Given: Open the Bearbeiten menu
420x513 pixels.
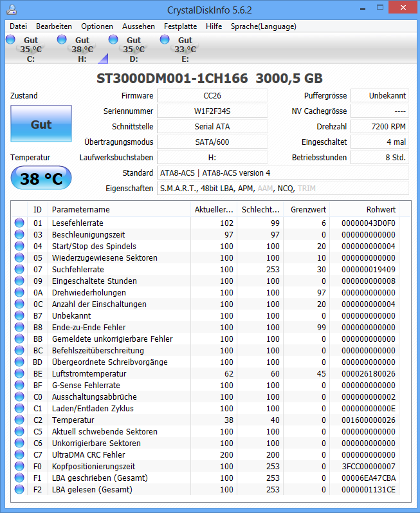Looking at the screenshot, I should (54, 26).
